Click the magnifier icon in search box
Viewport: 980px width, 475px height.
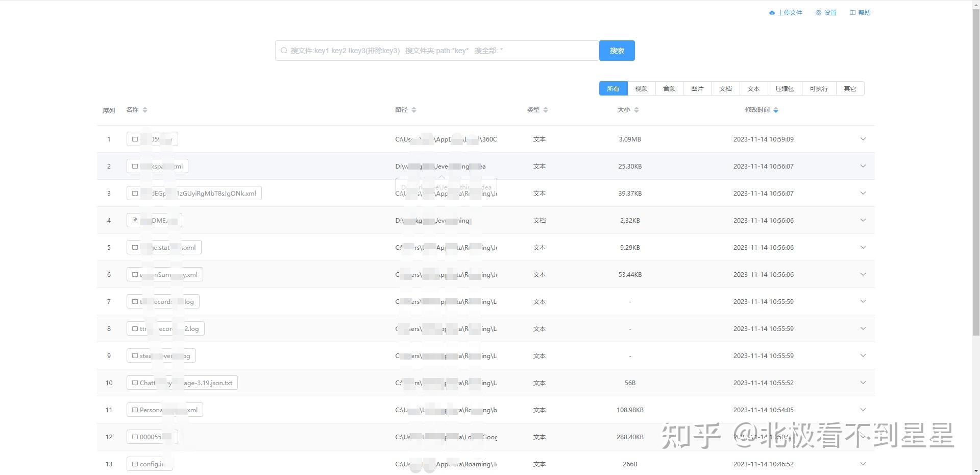(x=284, y=51)
